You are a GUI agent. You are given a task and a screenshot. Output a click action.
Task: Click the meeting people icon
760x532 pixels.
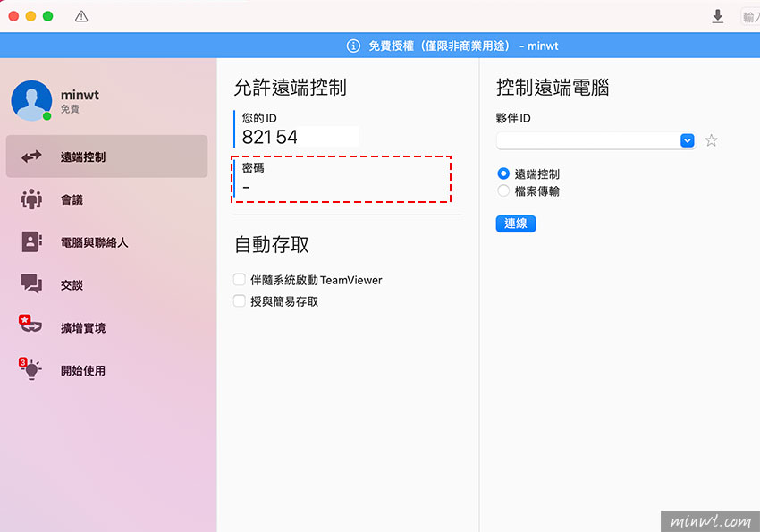click(x=31, y=199)
